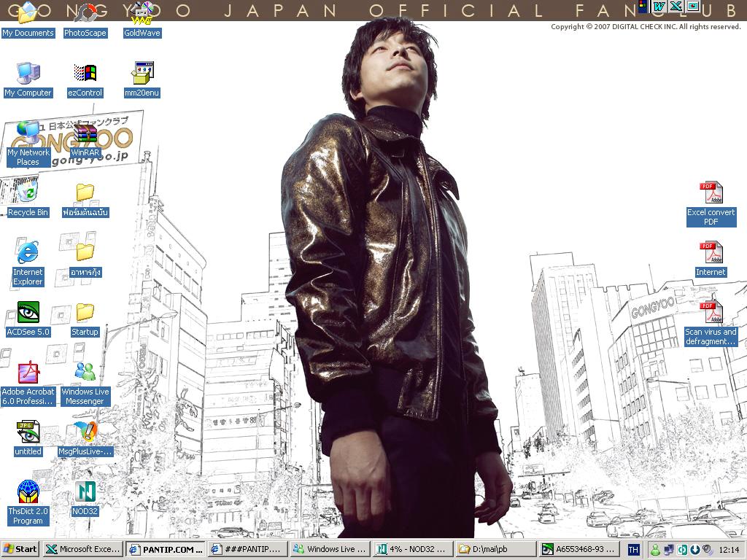Switch to the Windows Live taskbar window
The width and height of the screenshot is (747, 560).
(x=331, y=549)
